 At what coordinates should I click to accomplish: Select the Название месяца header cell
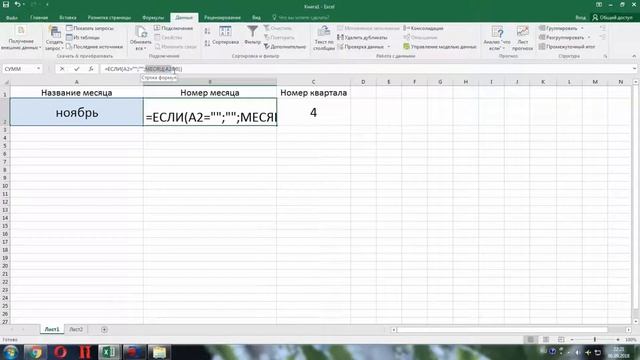point(77,93)
